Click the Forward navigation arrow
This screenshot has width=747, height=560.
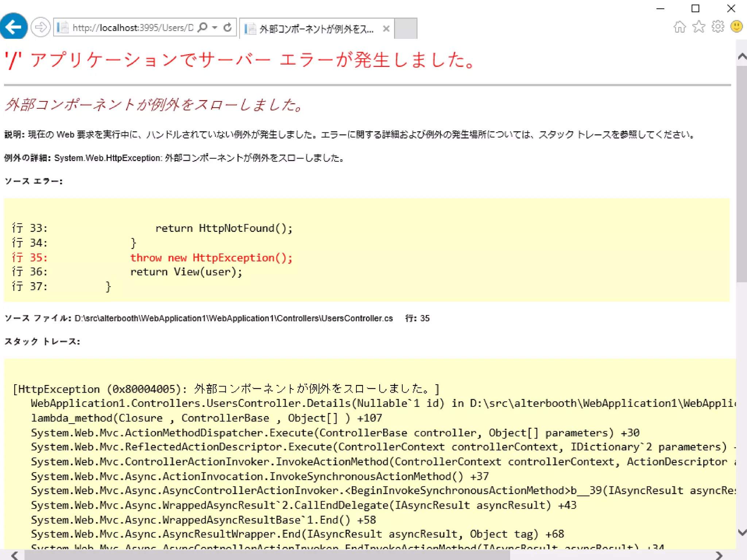[x=40, y=27]
